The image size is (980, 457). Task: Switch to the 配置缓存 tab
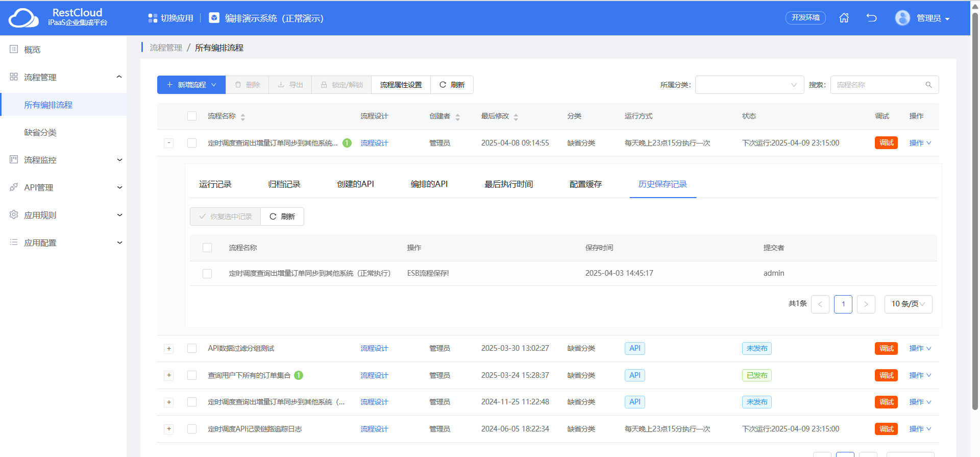pyautogui.click(x=585, y=184)
